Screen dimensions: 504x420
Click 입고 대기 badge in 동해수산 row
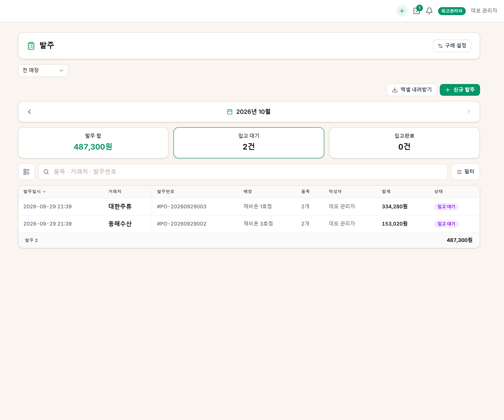(446, 224)
